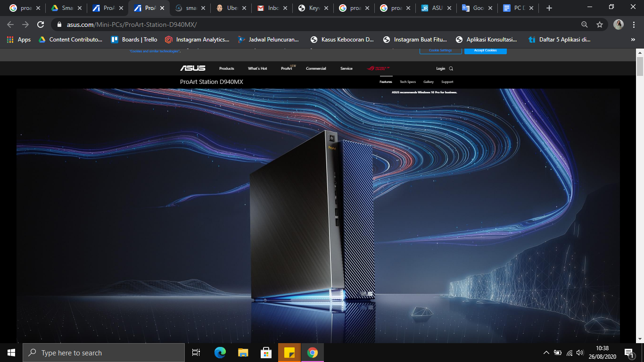Select the Features tab
Screen dimensions: 644x362
[386, 82]
